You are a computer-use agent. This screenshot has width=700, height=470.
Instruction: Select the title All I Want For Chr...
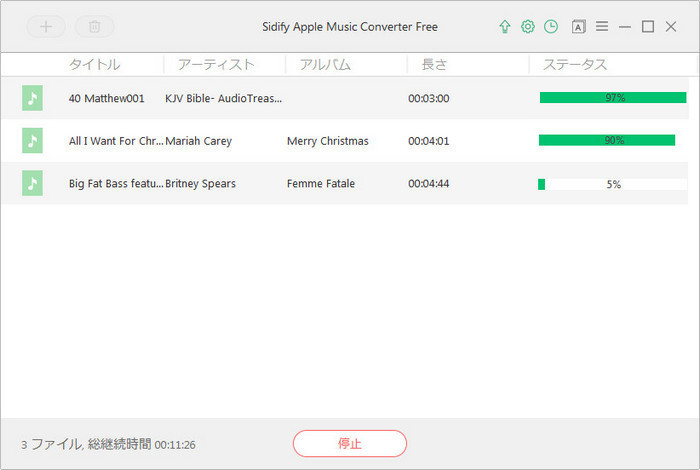(116, 141)
